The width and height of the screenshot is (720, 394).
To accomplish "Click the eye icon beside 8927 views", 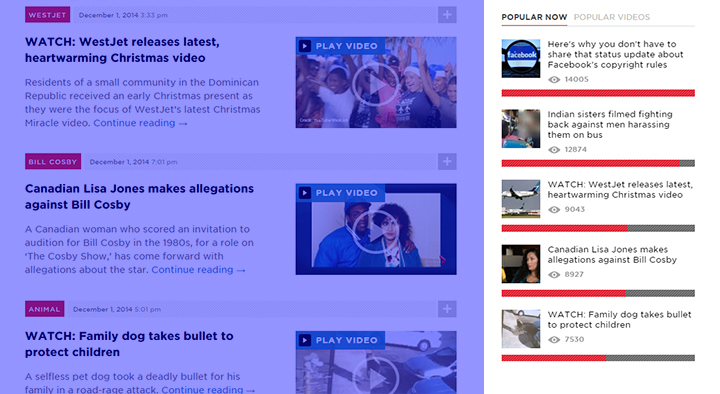I will point(554,275).
